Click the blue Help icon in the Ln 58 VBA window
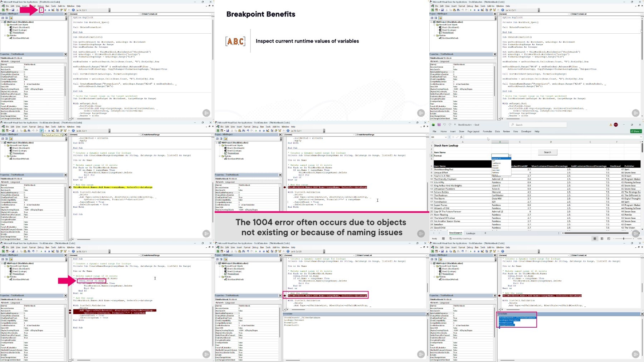 pos(73,251)
